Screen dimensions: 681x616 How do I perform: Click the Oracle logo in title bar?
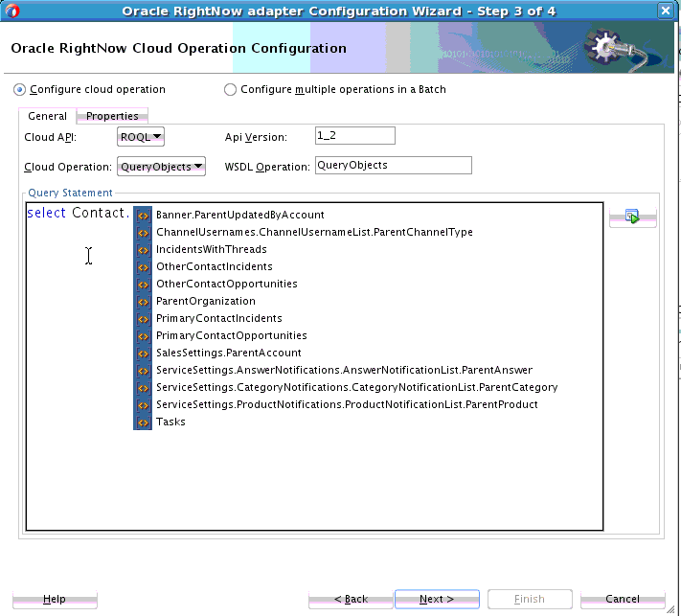pos(12,11)
